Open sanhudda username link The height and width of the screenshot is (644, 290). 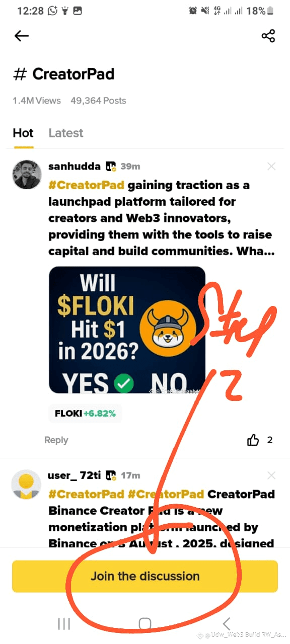(x=75, y=167)
